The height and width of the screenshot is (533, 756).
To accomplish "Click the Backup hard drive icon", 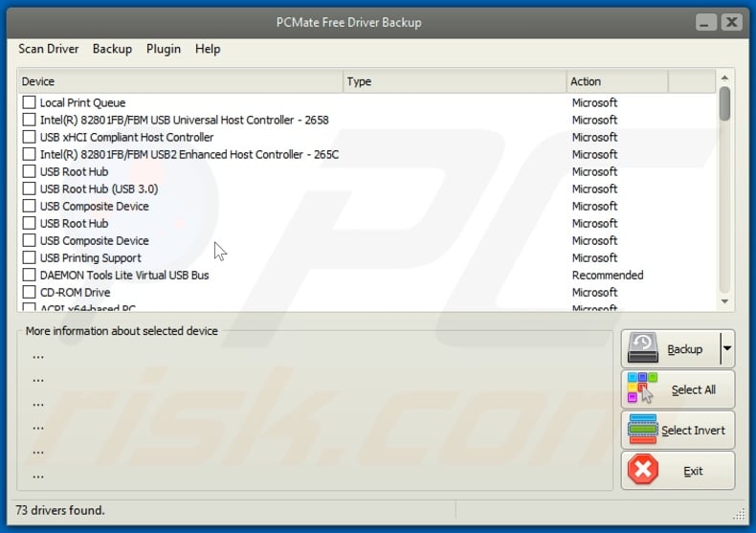I will 643,349.
